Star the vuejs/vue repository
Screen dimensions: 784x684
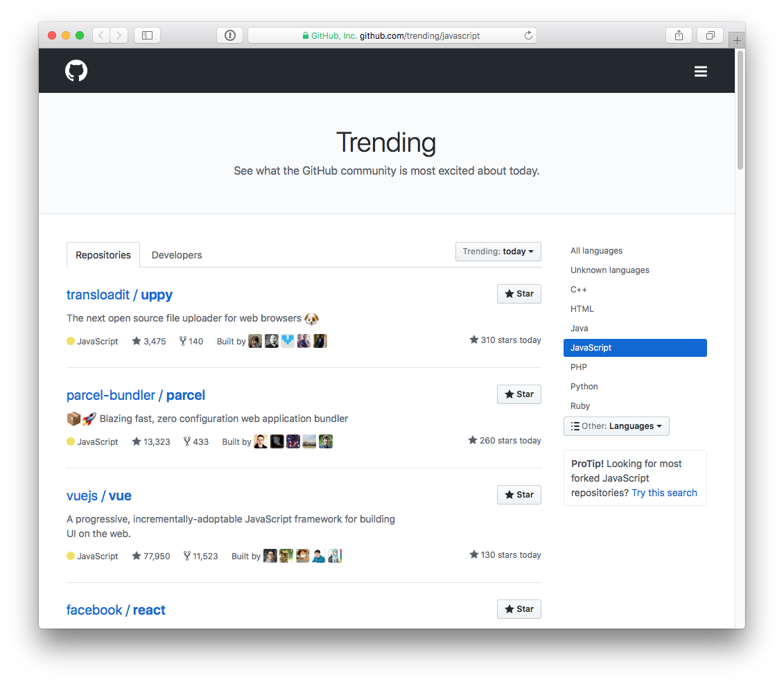(x=519, y=494)
